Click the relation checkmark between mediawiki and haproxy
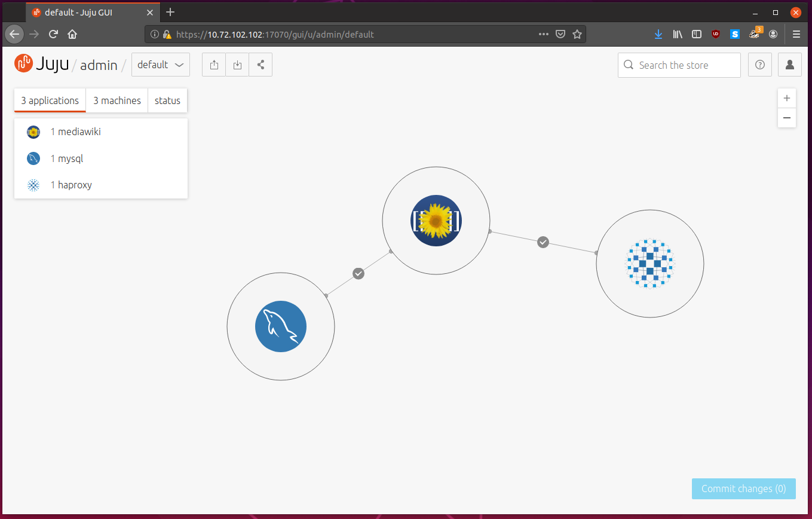 [543, 242]
